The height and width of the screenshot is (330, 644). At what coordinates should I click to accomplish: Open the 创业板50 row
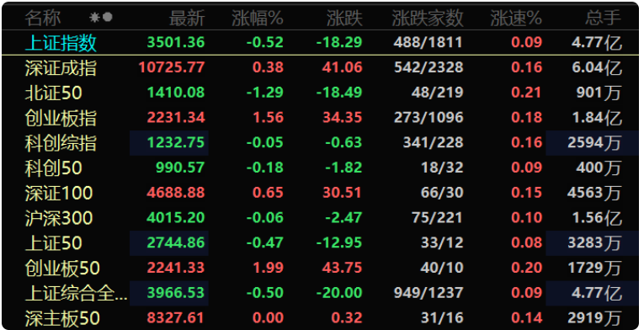321,268
